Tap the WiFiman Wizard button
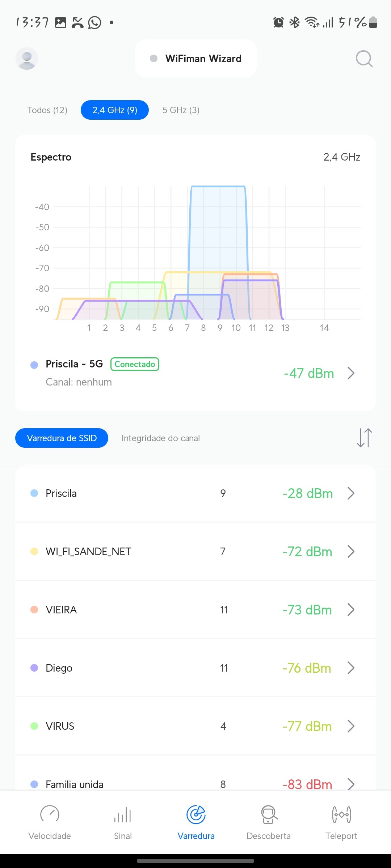The width and height of the screenshot is (391, 868). point(196,59)
